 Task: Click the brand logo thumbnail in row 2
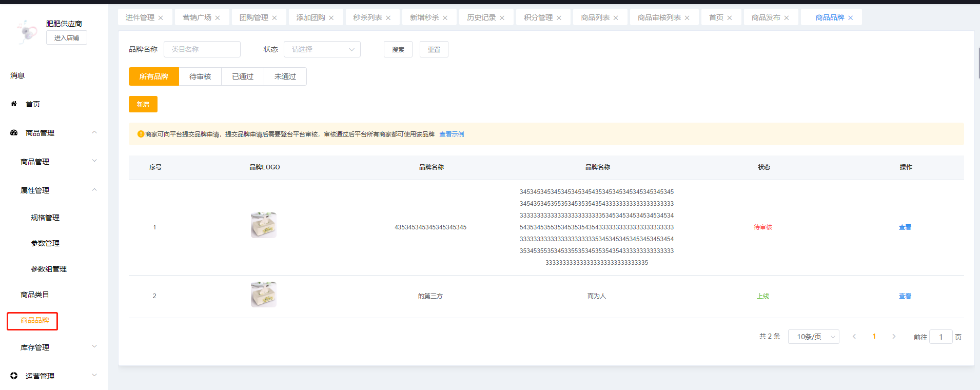(x=263, y=295)
